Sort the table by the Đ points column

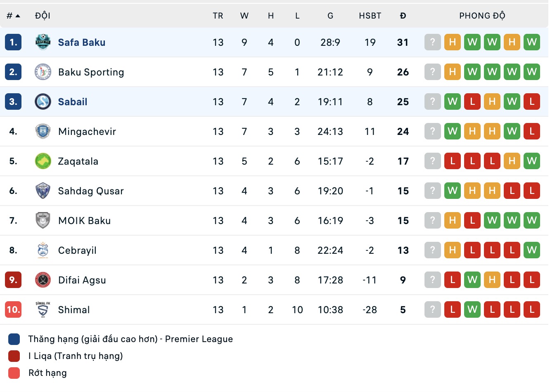403,15
